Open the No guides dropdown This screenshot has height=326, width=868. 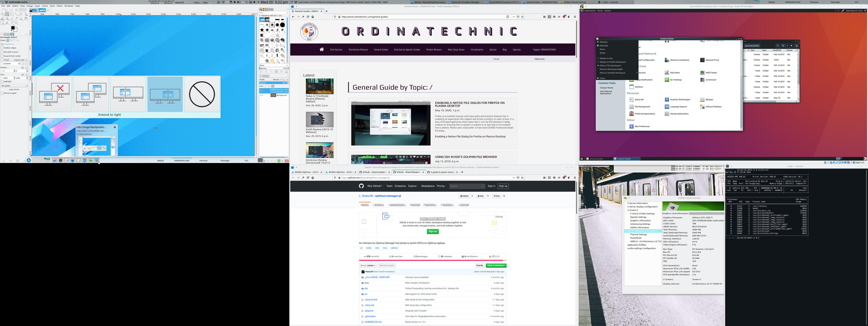pos(14,86)
